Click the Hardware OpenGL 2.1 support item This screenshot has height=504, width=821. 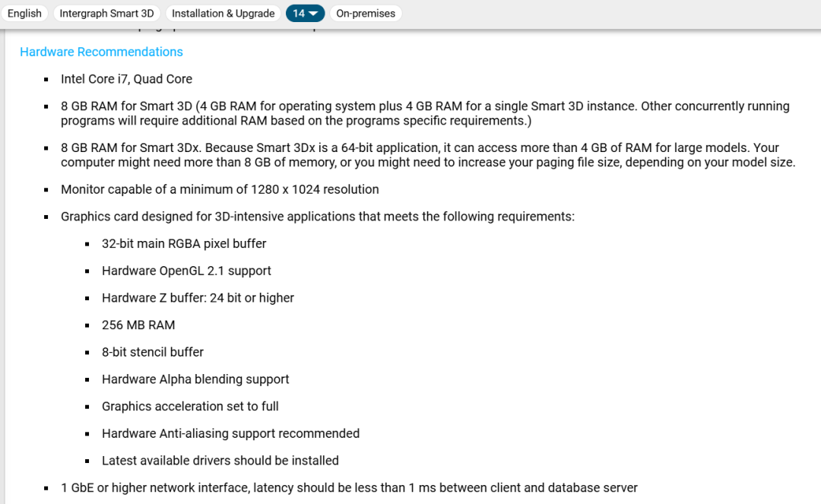[186, 271]
